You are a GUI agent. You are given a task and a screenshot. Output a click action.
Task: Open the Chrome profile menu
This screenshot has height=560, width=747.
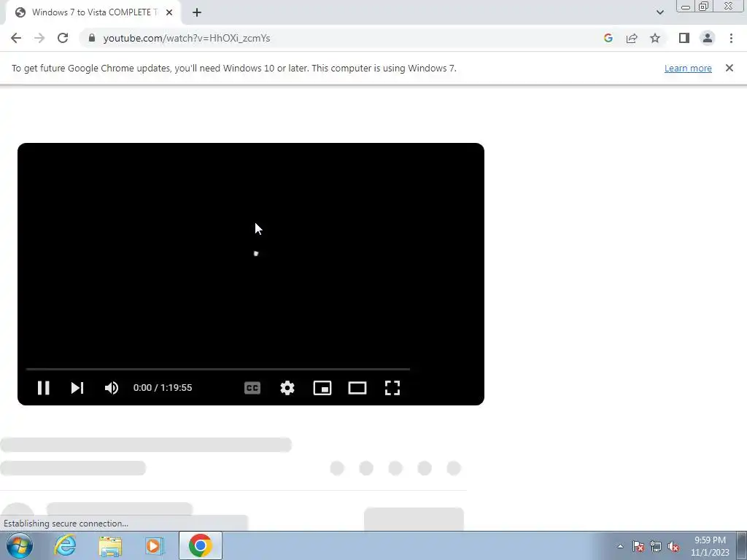pyautogui.click(x=708, y=38)
